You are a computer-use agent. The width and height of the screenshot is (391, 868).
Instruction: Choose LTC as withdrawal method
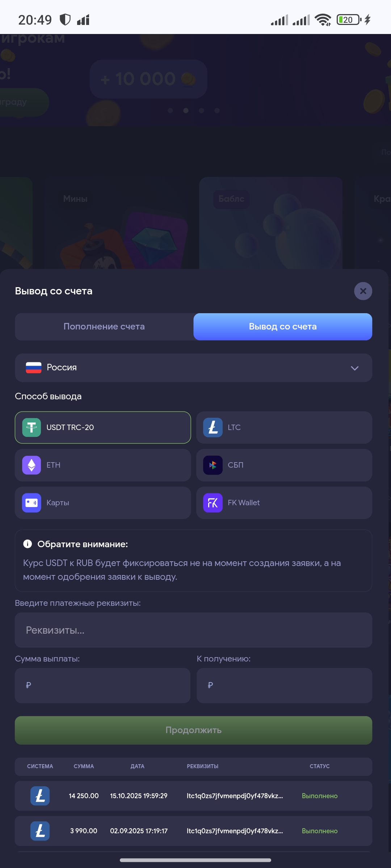284,427
